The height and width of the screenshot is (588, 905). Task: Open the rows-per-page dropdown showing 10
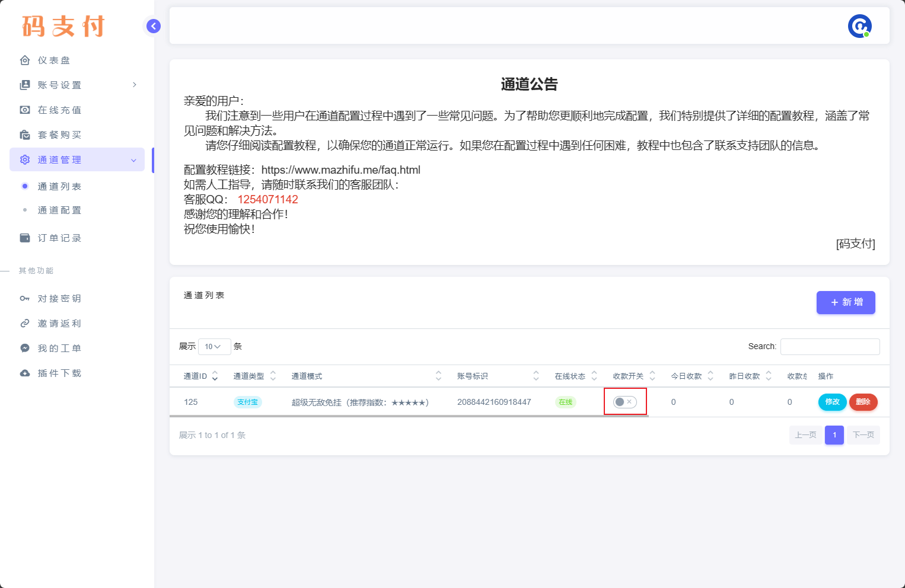click(x=214, y=347)
